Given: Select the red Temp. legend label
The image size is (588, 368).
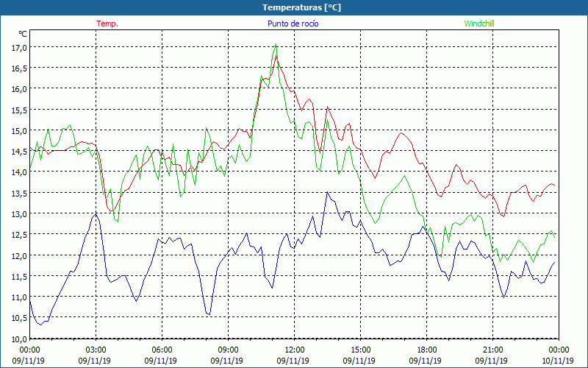Looking at the screenshot, I should coord(107,24).
